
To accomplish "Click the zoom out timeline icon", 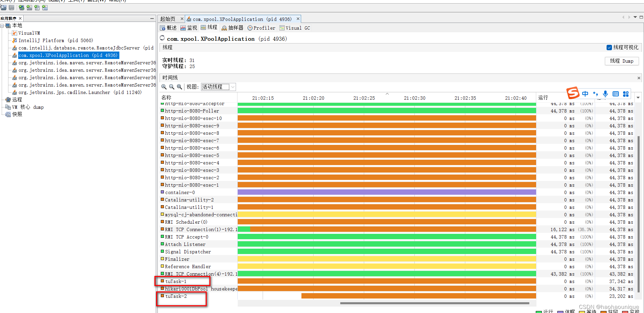I will point(172,87).
